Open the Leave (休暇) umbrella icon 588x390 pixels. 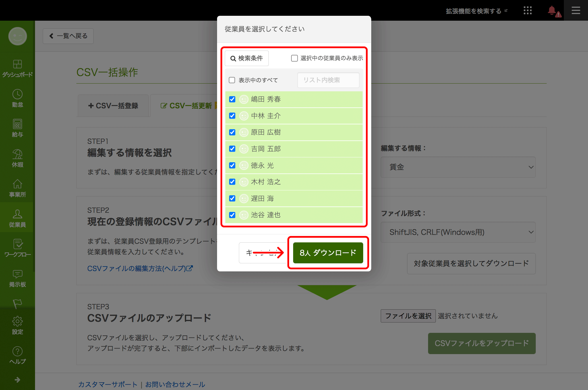pyautogui.click(x=17, y=158)
